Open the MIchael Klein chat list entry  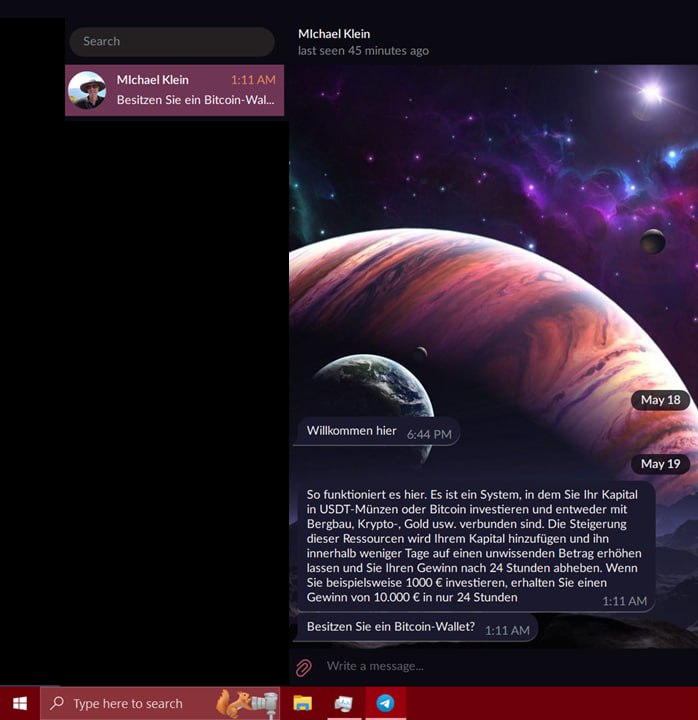(x=174, y=90)
